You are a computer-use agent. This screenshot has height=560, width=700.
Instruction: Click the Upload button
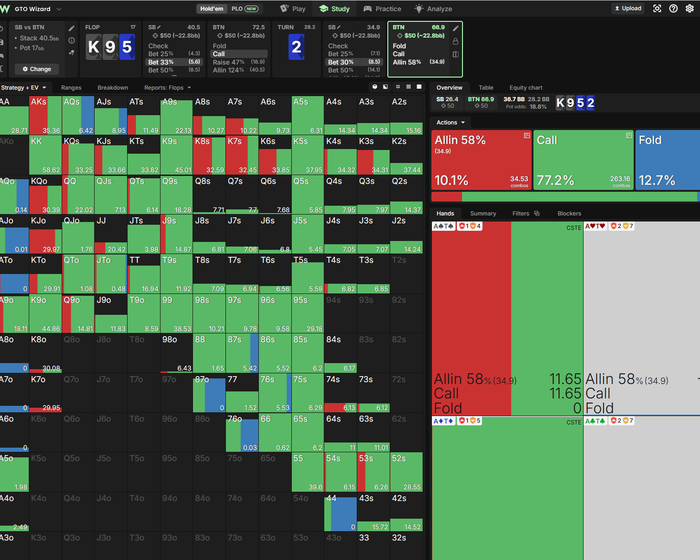[x=628, y=8]
